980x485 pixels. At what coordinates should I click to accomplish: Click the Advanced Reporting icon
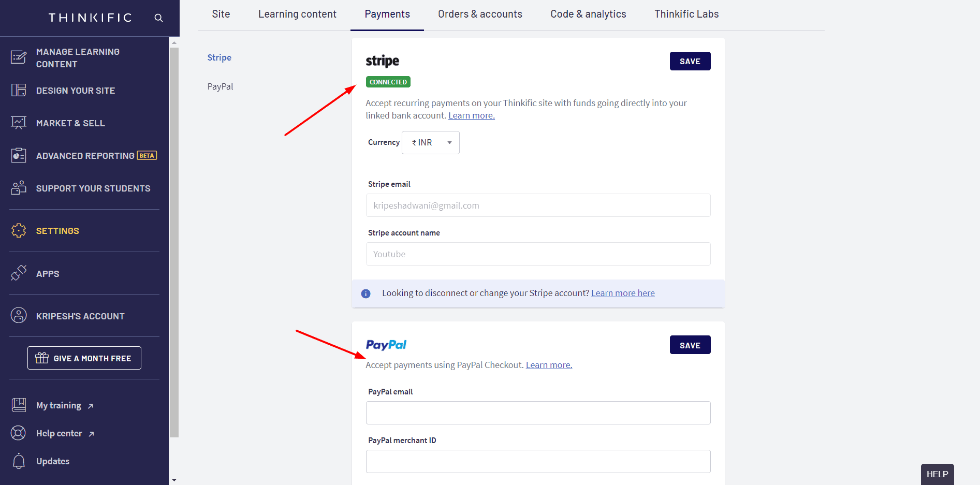[19, 155]
